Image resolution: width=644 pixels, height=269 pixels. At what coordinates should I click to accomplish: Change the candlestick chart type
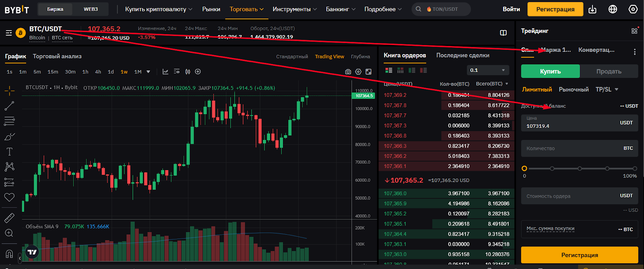[188, 72]
